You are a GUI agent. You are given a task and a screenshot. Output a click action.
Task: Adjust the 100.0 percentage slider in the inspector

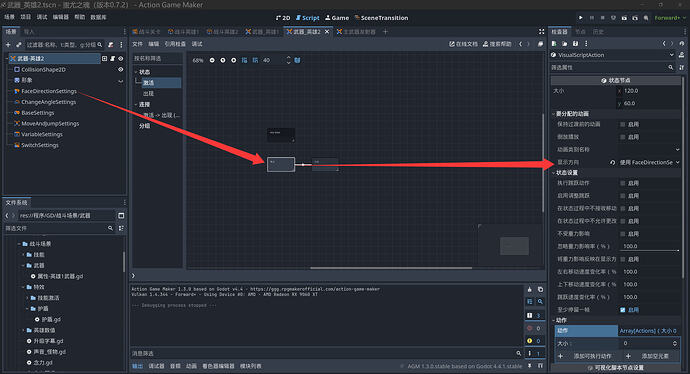pos(650,247)
